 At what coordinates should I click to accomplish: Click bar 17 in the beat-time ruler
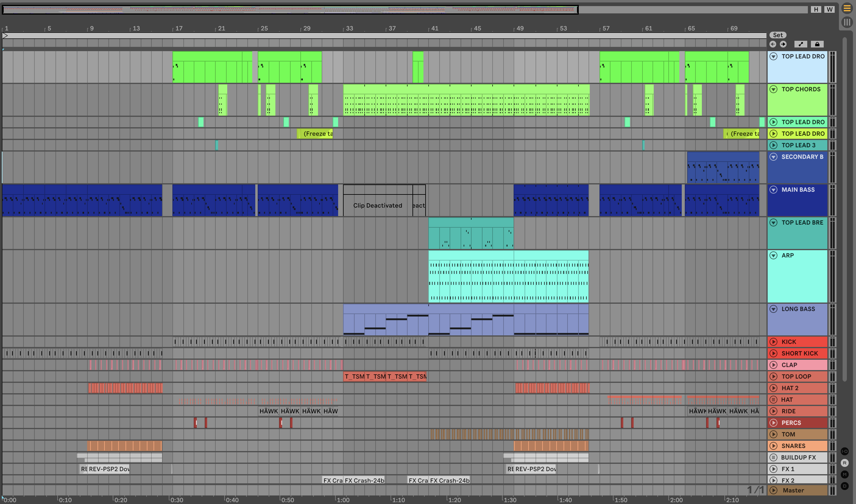179,28
